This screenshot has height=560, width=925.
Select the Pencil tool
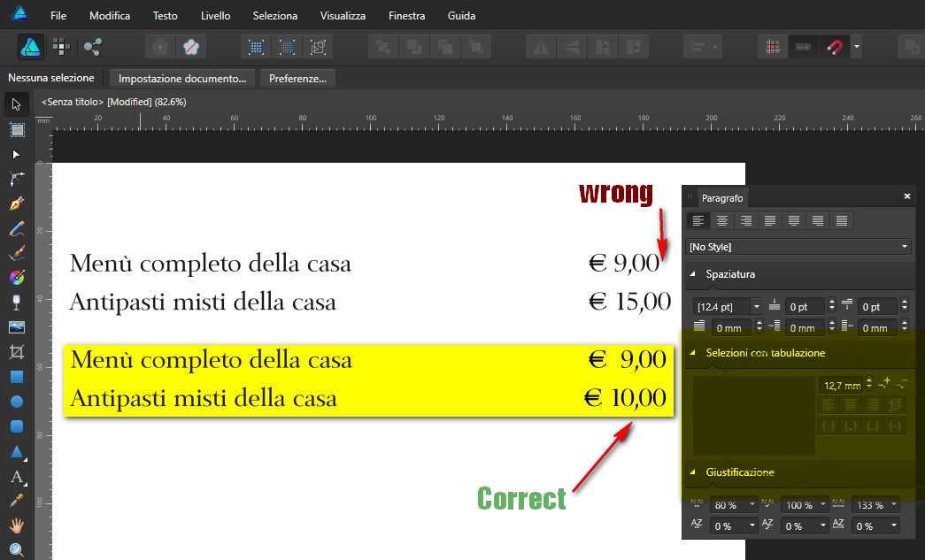coord(17,229)
